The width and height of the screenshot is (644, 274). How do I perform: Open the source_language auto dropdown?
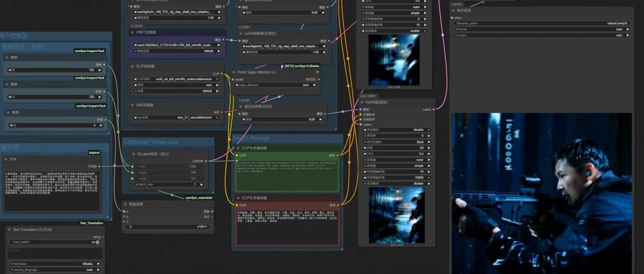[55, 270]
